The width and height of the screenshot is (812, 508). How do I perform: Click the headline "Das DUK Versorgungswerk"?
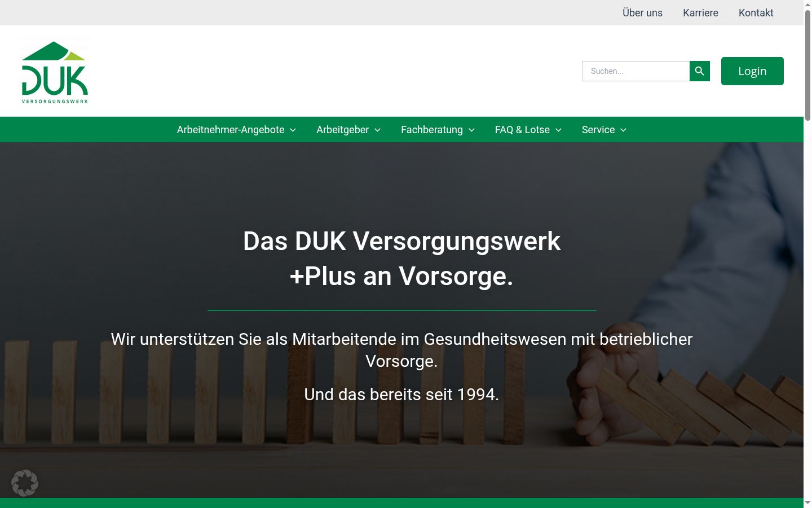coord(401,241)
